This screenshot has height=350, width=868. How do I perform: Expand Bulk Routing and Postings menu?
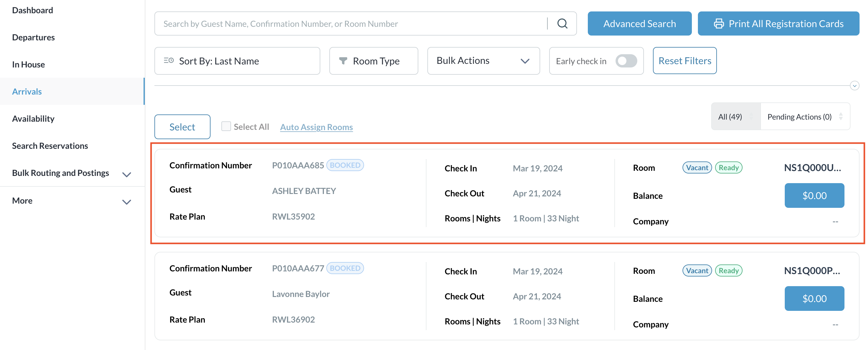pos(126,174)
